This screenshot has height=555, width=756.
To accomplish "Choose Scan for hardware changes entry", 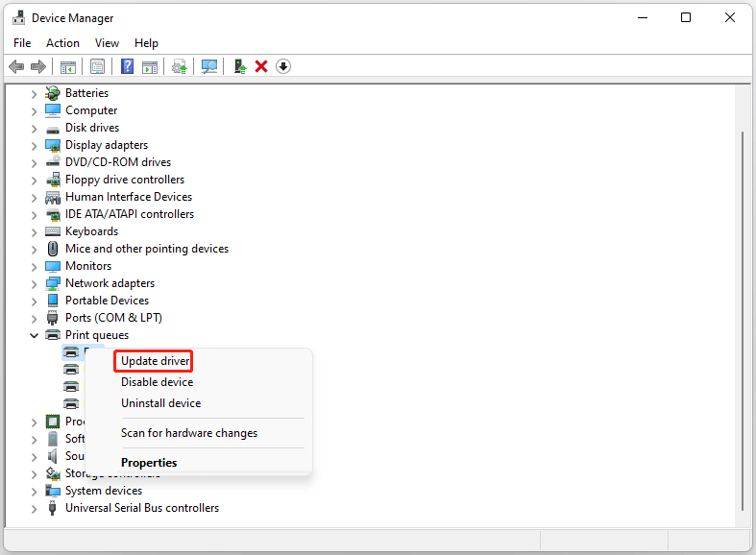I will tap(189, 433).
